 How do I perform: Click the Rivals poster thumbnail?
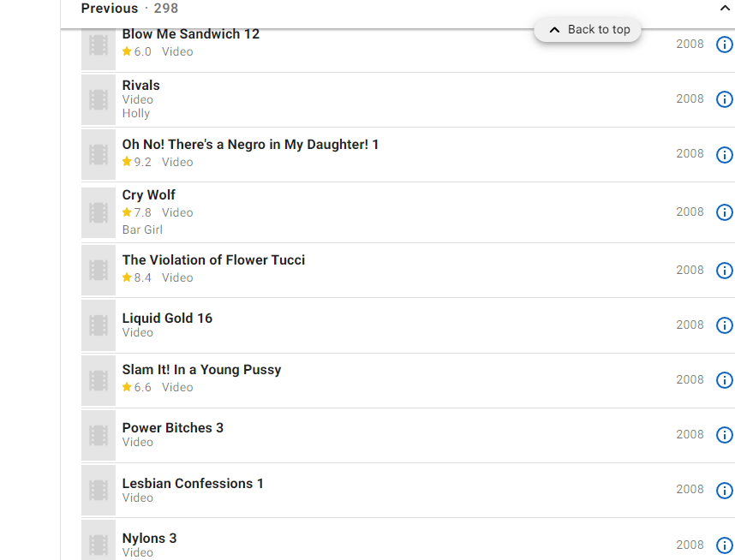pyautogui.click(x=99, y=99)
